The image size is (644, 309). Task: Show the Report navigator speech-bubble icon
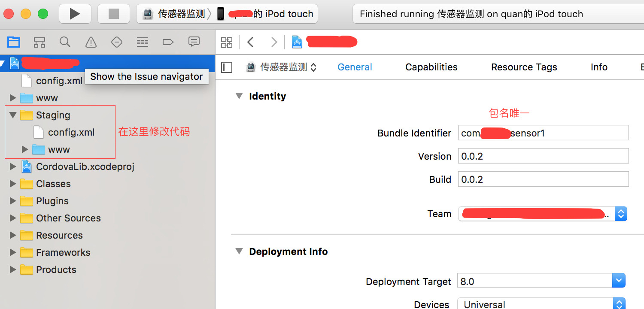194,42
